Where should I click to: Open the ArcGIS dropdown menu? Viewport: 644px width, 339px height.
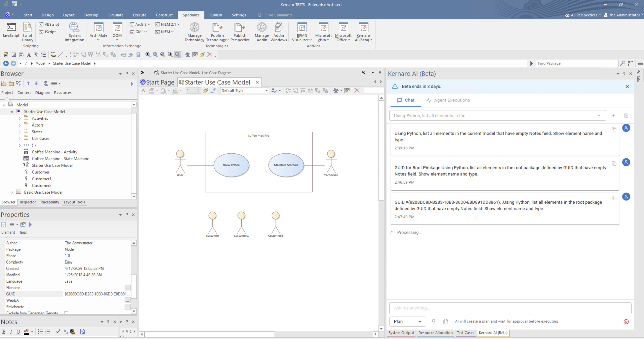pyautogui.click(x=140, y=24)
